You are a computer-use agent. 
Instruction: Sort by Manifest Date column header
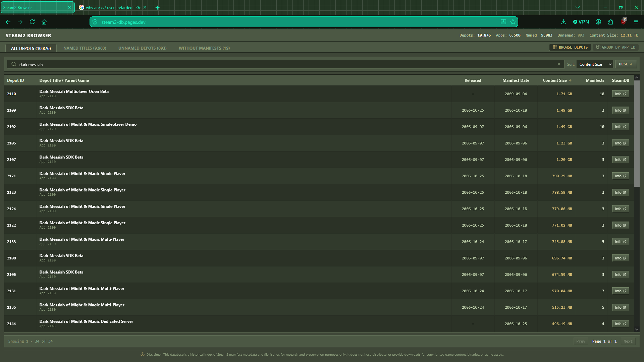516,80
